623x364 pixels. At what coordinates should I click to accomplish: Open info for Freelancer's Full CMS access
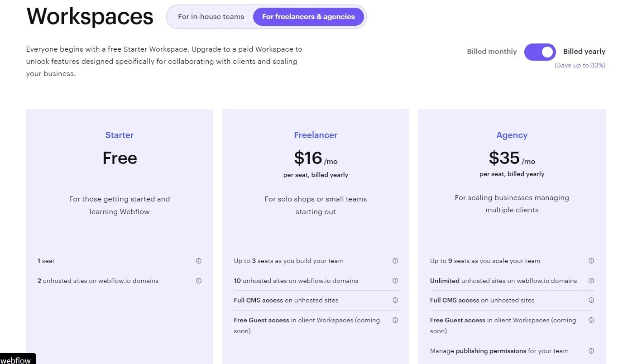click(x=395, y=300)
